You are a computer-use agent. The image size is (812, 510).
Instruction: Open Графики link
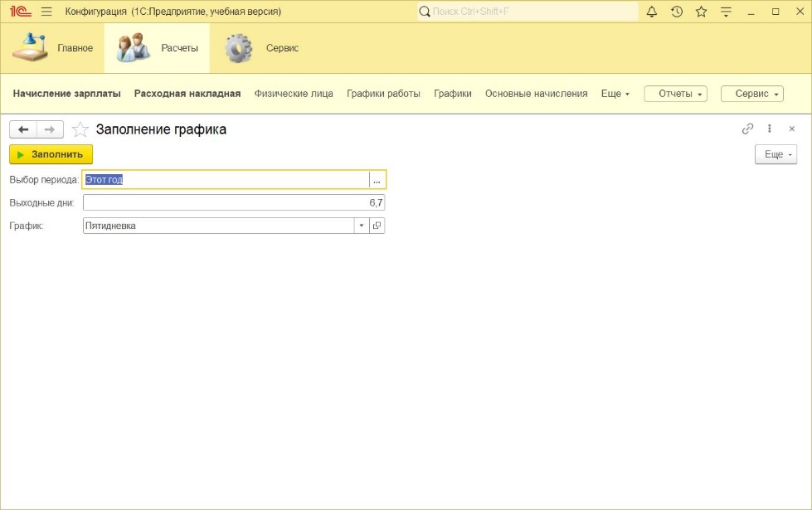click(453, 94)
